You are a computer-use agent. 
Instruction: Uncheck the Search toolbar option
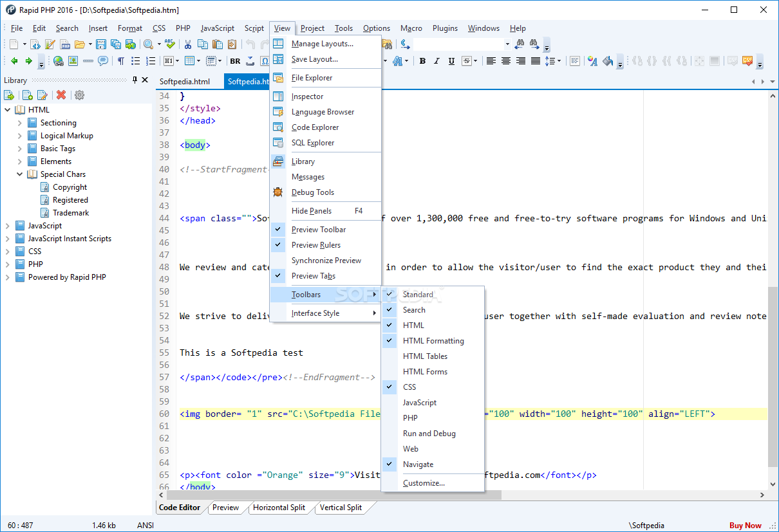click(x=433, y=310)
